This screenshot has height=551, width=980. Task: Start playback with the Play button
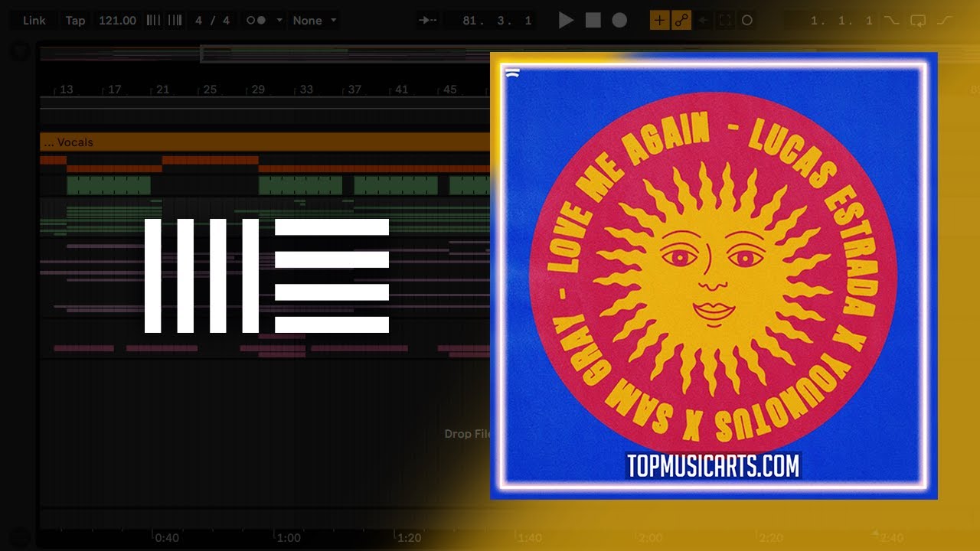[566, 21]
